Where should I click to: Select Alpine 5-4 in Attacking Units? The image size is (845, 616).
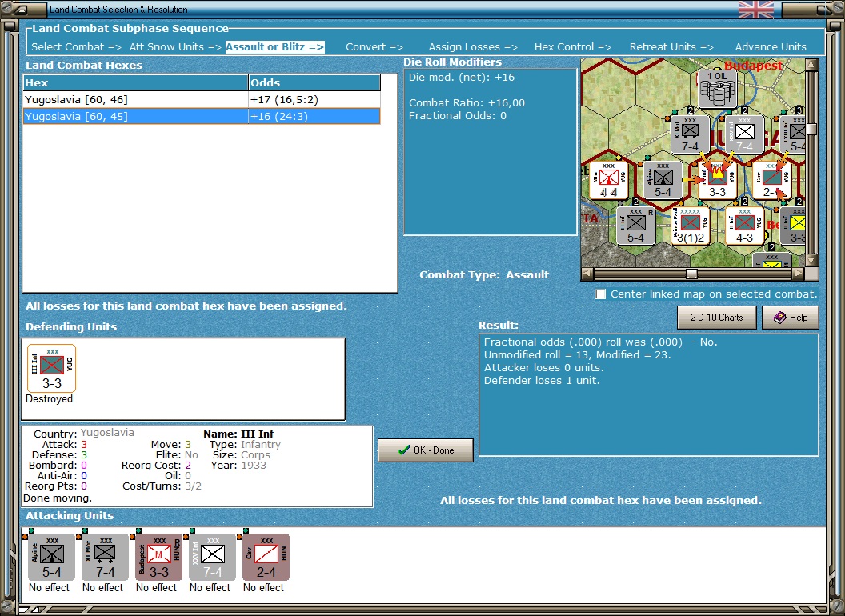[x=52, y=558]
